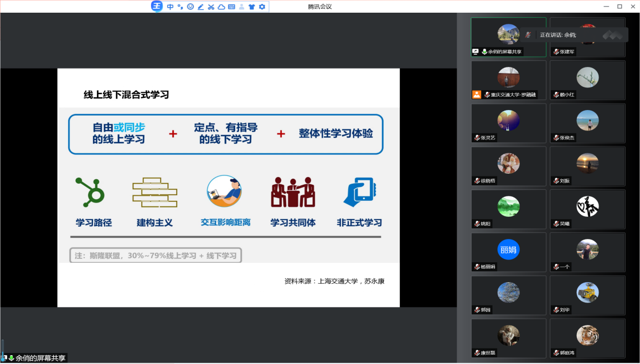Click the input method logo icon
This screenshot has width=640, height=364.
(157, 7)
